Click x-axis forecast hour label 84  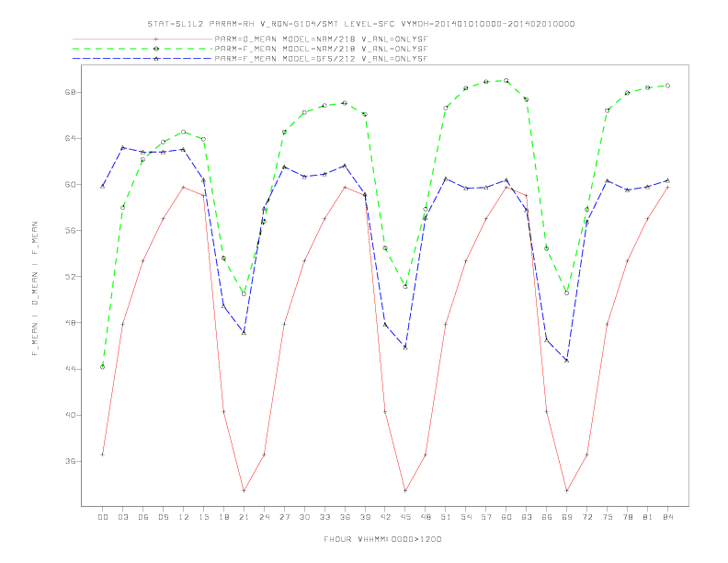(x=667, y=517)
